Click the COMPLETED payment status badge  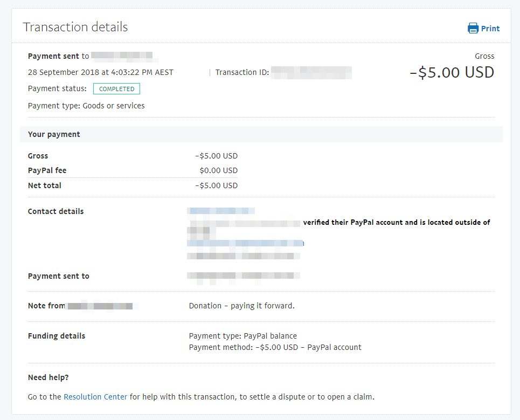click(116, 88)
